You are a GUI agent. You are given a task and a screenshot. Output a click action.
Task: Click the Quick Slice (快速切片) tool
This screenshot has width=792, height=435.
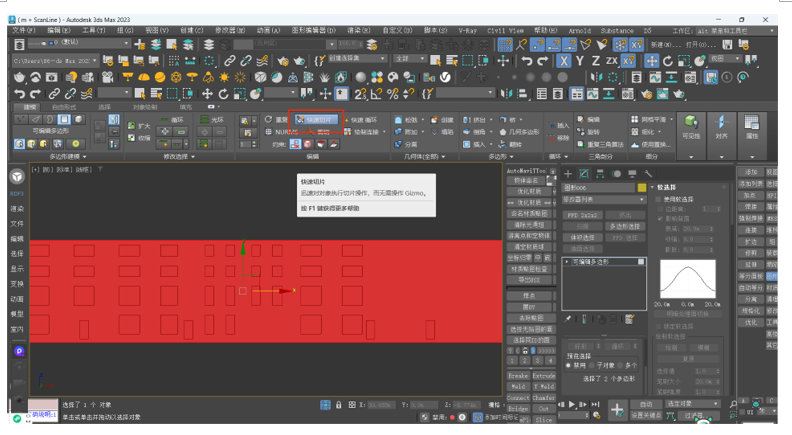point(316,118)
